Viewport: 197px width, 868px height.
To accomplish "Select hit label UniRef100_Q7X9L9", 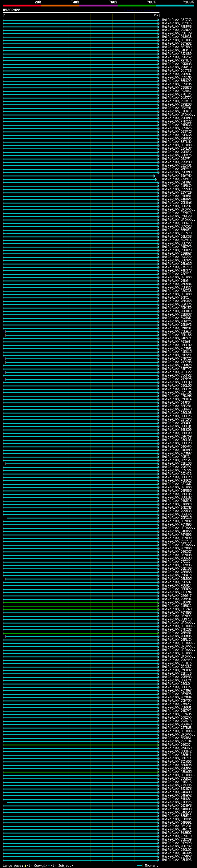I will tap(177, 179).
